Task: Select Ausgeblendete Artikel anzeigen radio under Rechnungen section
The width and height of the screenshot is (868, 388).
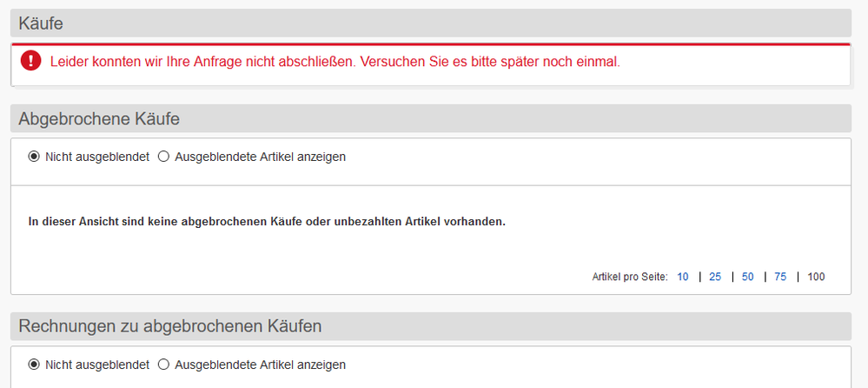Action: pos(163,365)
